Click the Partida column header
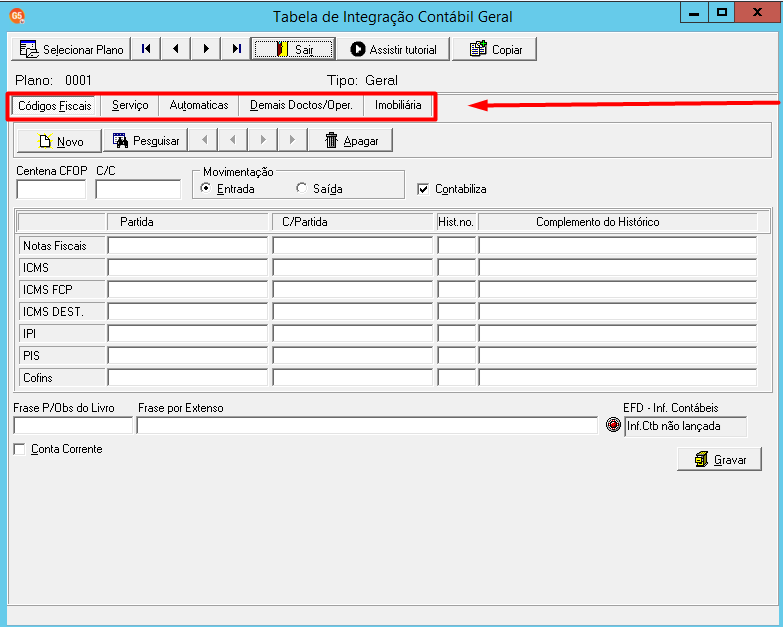 coord(188,222)
